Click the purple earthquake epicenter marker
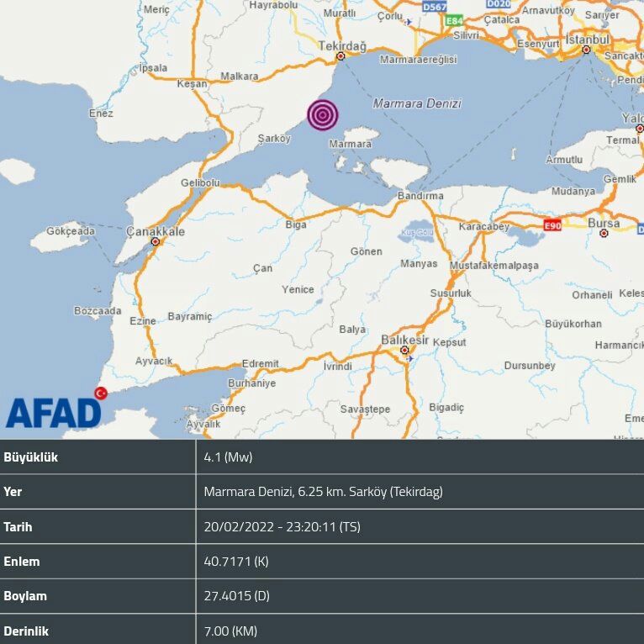 pyautogui.click(x=323, y=115)
